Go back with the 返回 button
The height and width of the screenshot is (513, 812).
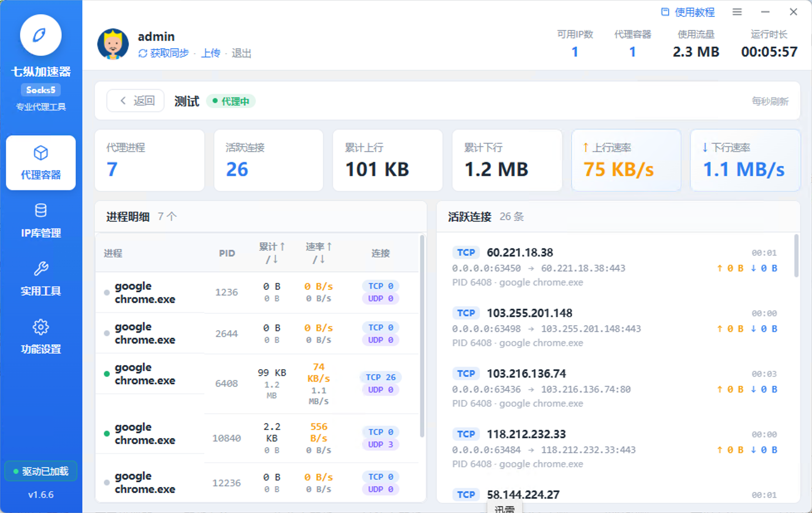[x=135, y=101]
